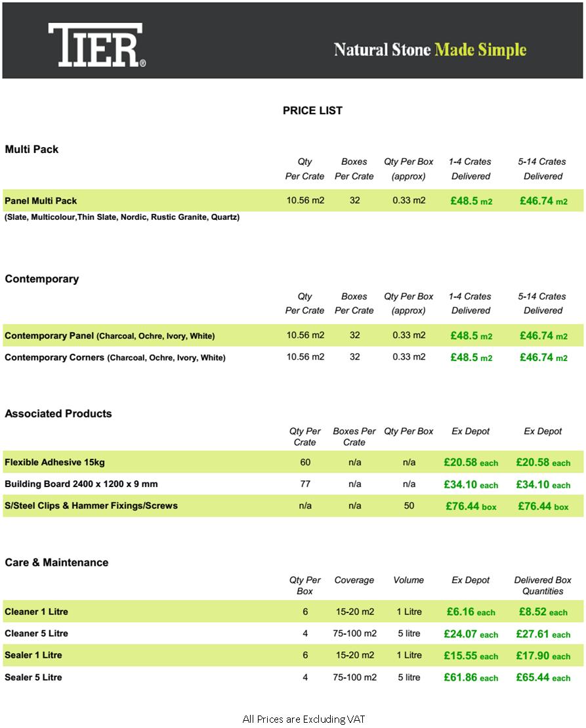
Task: Click the £15.55 each price for Sealer 1 Litre
Action: coord(471,656)
